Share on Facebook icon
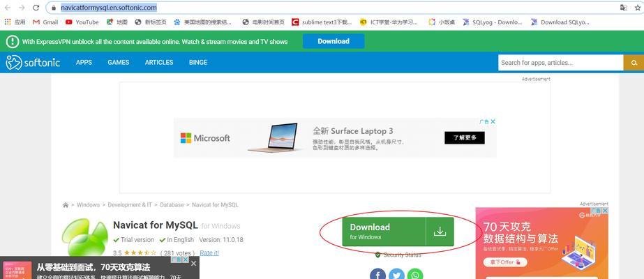 click(x=377, y=275)
